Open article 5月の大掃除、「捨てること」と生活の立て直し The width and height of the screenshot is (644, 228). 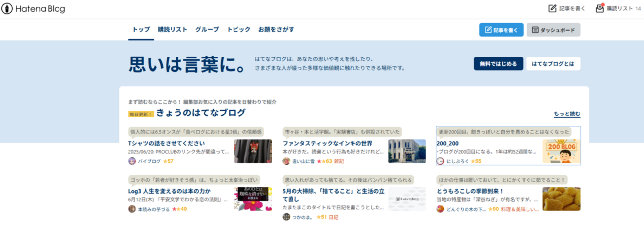[333, 195]
